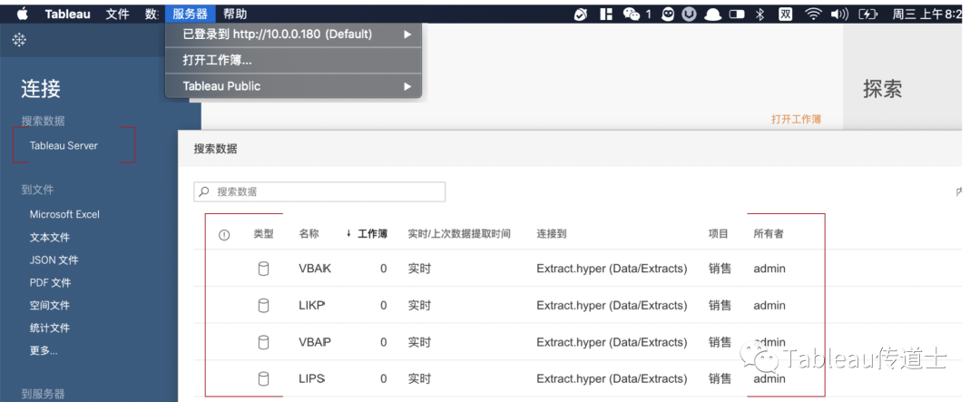Choose 打开工作簿... in the server menu
Image resolution: width=980 pixels, height=402 pixels.
294,60
